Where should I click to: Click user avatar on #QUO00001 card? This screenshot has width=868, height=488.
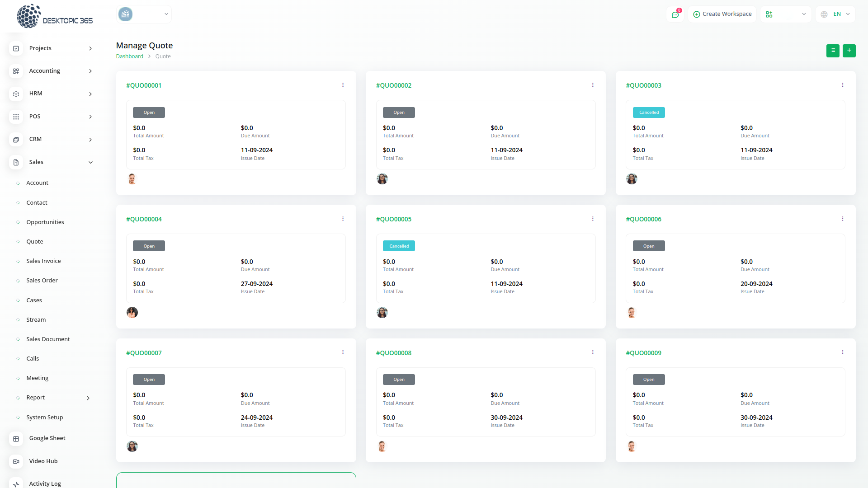coord(132,179)
